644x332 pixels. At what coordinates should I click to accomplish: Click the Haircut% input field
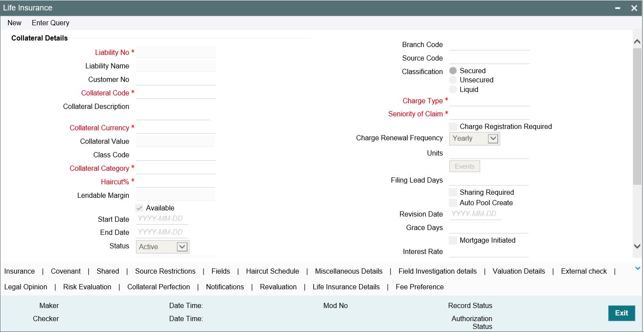coord(175,182)
